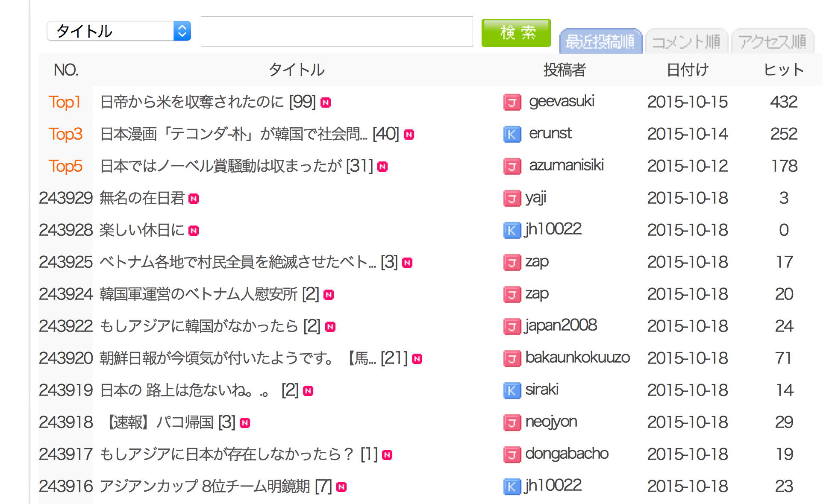The height and width of the screenshot is (504, 835).
Task: Click the J icon beside bakaunkokuuzo
Action: click(512, 358)
